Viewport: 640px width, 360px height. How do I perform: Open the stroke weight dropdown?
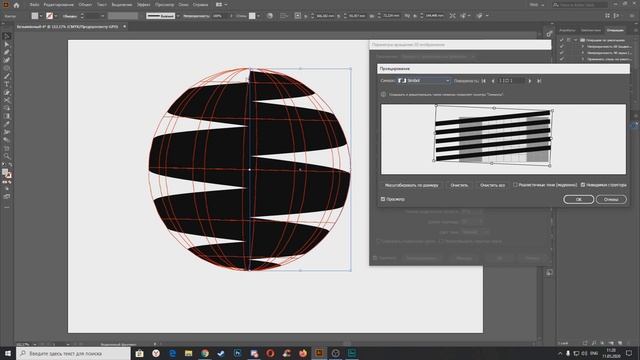coord(102,16)
